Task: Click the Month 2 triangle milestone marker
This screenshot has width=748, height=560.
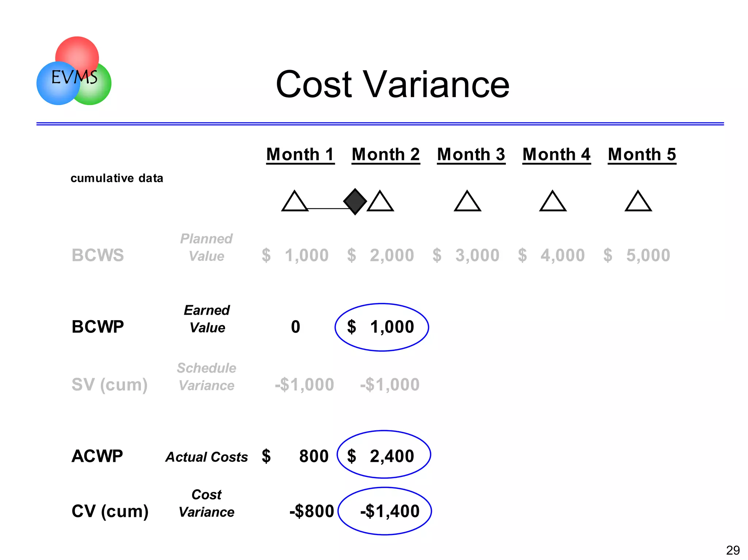Action: (x=380, y=201)
